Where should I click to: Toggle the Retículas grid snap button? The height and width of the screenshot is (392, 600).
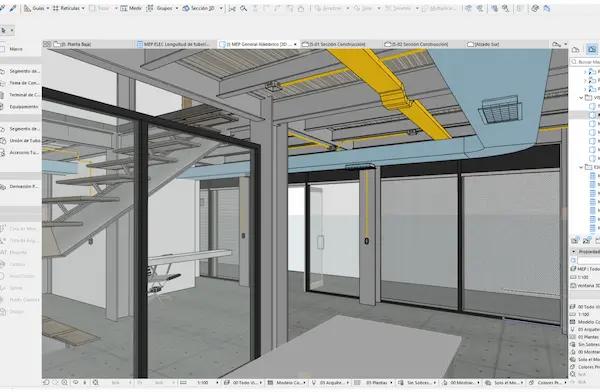point(66,8)
